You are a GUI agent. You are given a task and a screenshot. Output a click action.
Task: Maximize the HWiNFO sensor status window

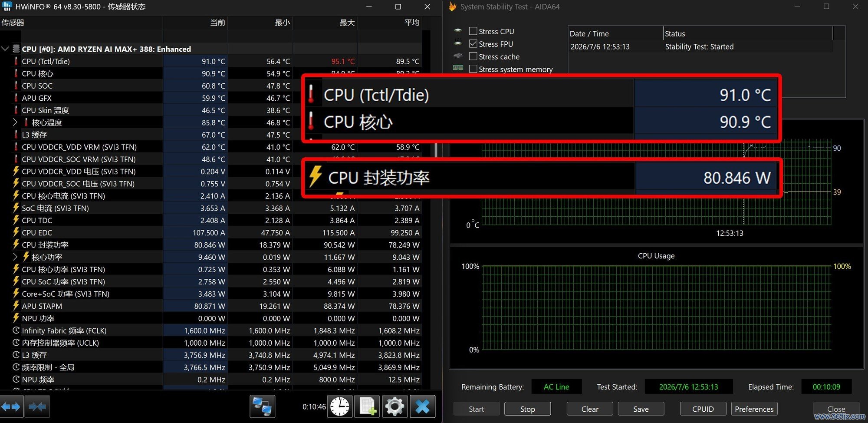(x=398, y=7)
